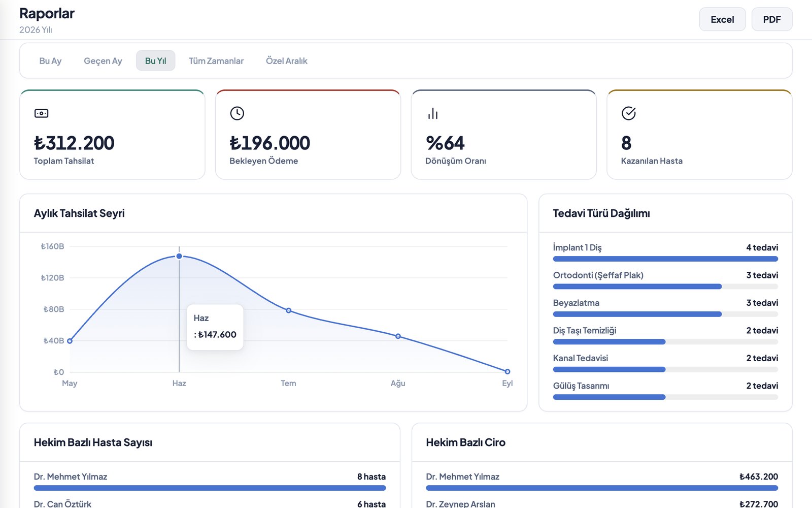Click the Diş Taşı Temizliği progress bar
Image resolution: width=812 pixels, height=508 pixels.
tap(665, 342)
